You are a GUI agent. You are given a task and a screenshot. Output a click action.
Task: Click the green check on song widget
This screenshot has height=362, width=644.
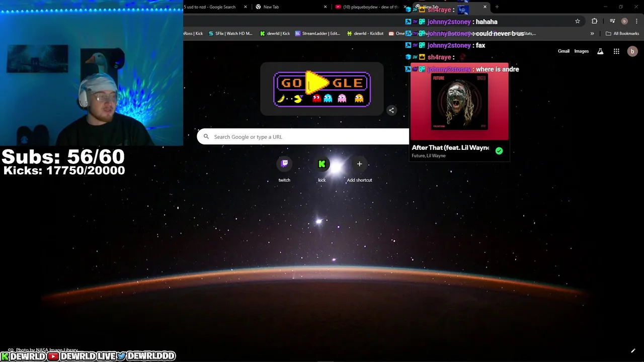(499, 151)
